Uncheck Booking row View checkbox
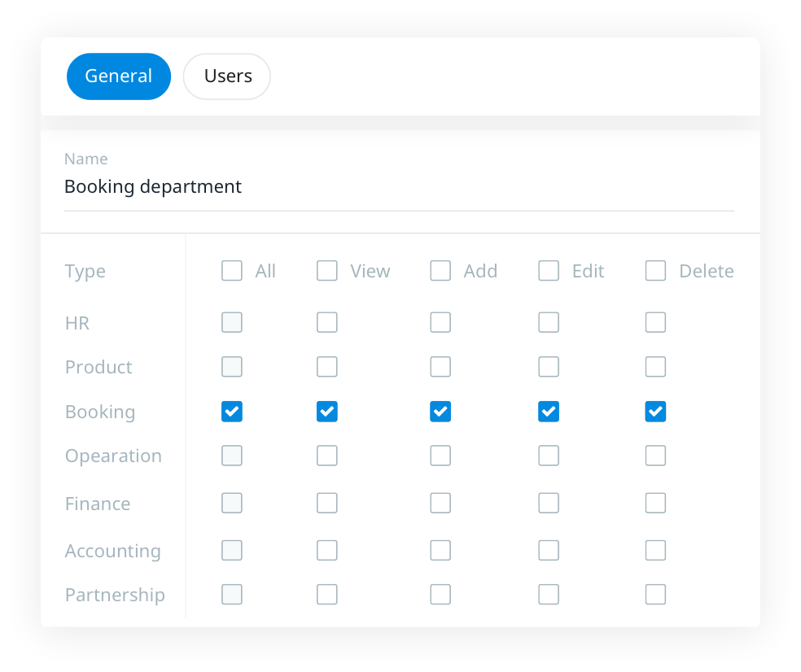This screenshot has width=801, height=672. (327, 412)
